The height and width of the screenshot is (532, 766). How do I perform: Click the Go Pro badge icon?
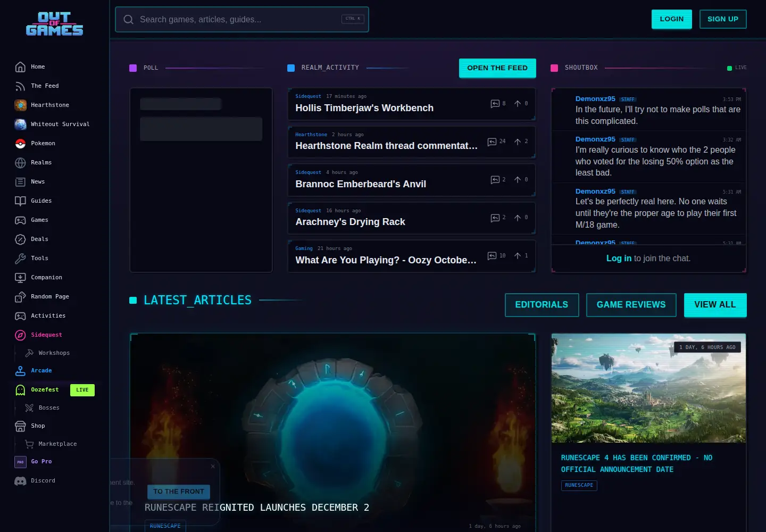(20, 462)
